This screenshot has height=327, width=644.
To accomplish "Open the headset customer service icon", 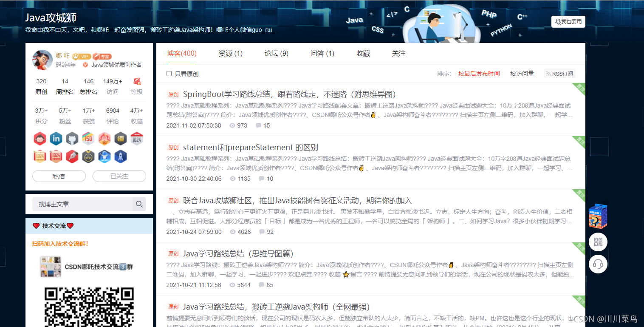I will tap(598, 264).
